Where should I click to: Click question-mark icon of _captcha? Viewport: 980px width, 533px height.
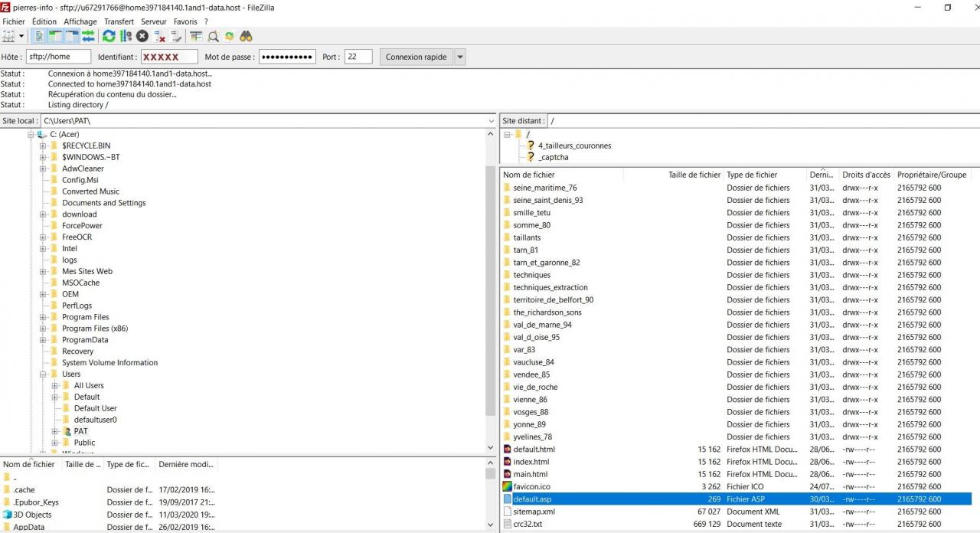(530, 157)
